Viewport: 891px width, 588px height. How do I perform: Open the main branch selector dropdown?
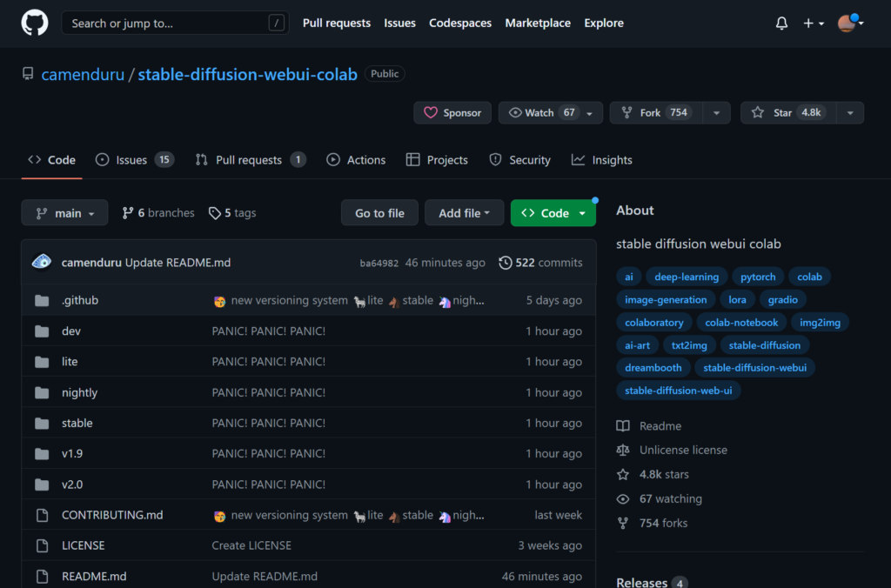coord(64,213)
